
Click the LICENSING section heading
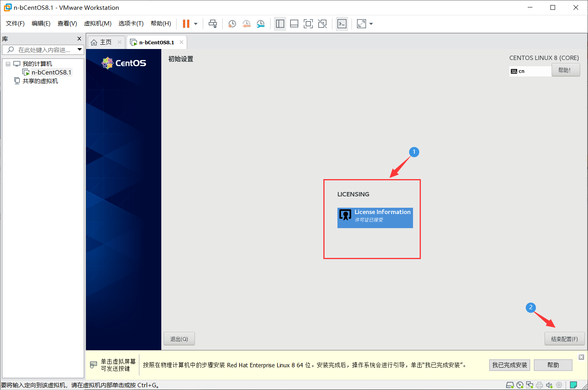tap(354, 194)
